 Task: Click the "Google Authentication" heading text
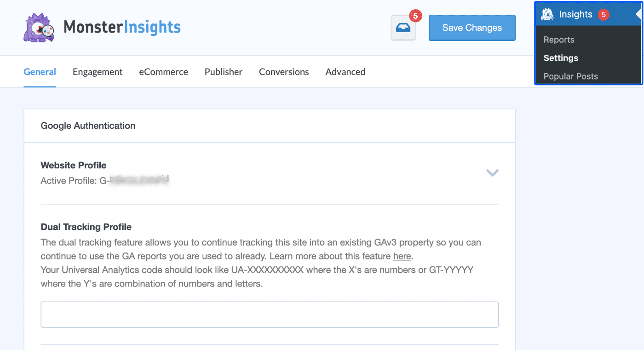coord(88,126)
